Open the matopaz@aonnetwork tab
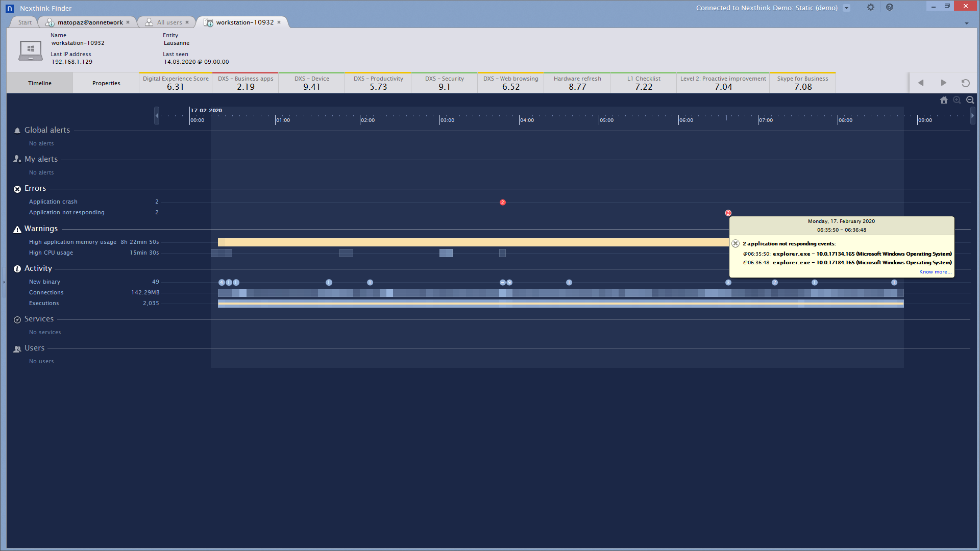This screenshot has width=980, height=551. tap(90, 22)
